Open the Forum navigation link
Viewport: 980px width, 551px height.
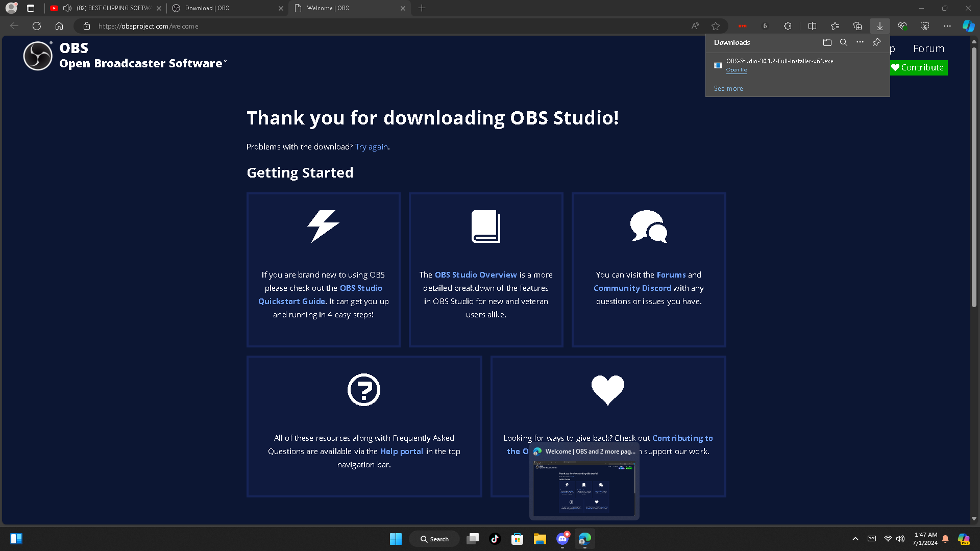(x=928, y=48)
